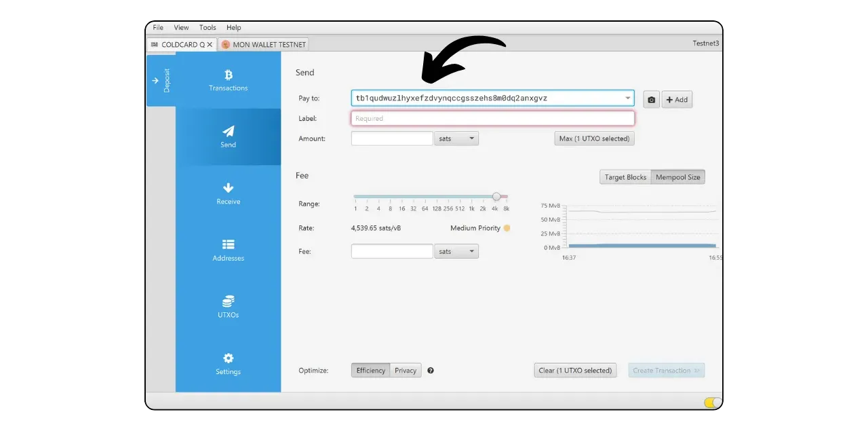Screen dimensions: 868x431
Task: Open the Settings gear icon
Action: tap(228, 358)
